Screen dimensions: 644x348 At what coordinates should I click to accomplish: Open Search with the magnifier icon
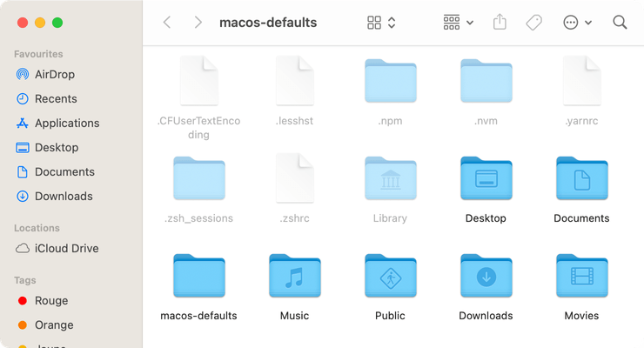coord(620,22)
